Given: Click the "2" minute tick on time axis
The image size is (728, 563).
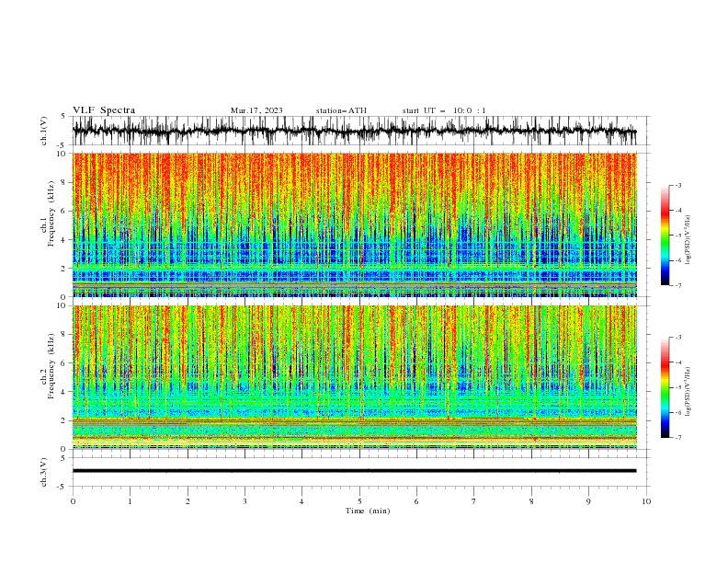Looking at the screenshot, I should (x=188, y=501).
